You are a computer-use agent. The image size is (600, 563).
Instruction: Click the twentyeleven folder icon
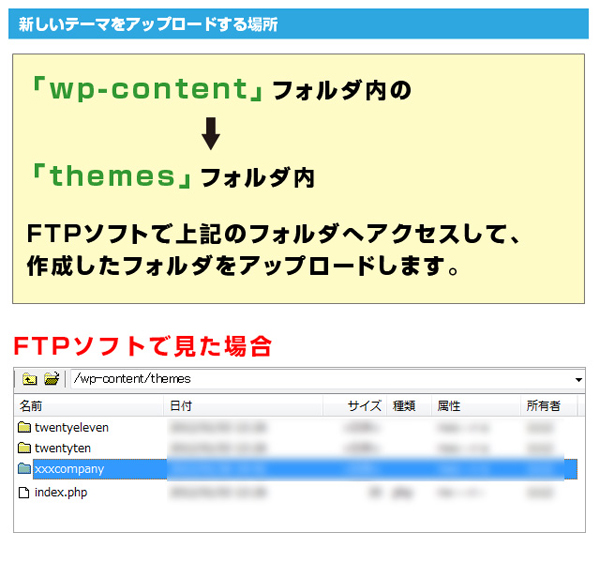pos(24,427)
